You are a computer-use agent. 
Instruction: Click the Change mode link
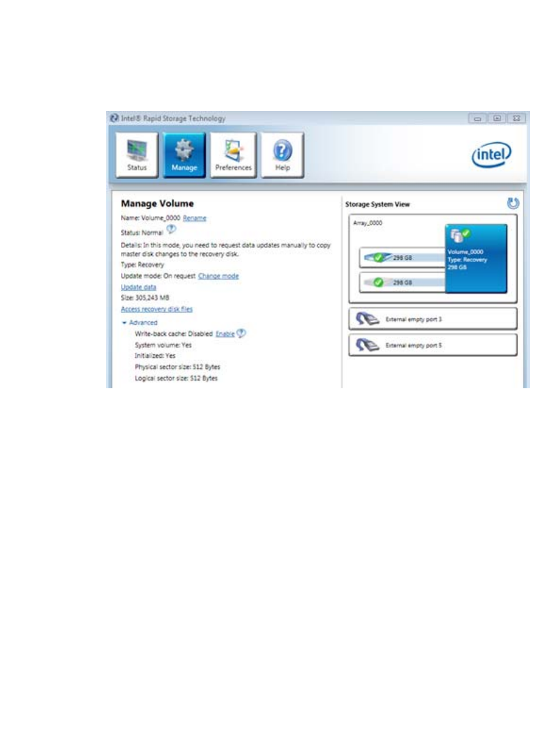(x=218, y=276)
